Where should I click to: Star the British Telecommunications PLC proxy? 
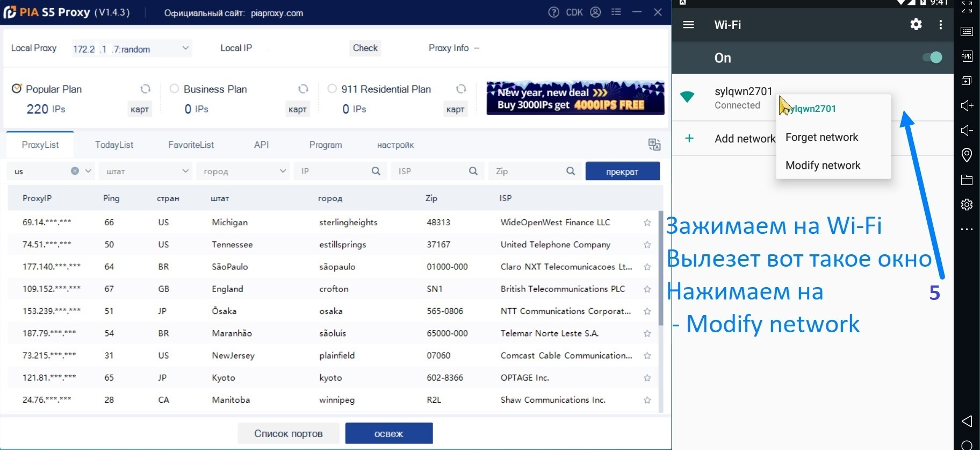tap(647, 289)
